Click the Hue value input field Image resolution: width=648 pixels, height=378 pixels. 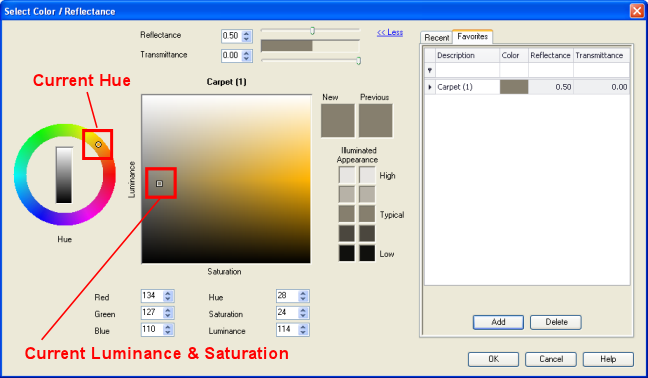[288, 296]
